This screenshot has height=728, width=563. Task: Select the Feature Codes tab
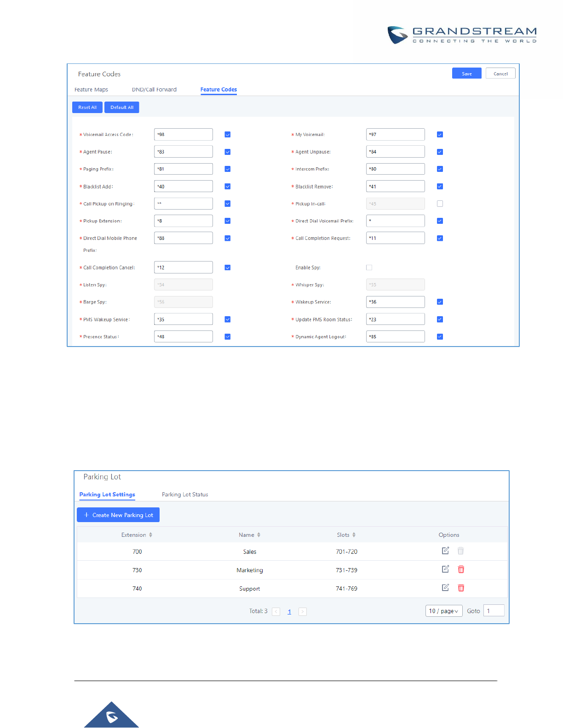(x=218, y=90)
